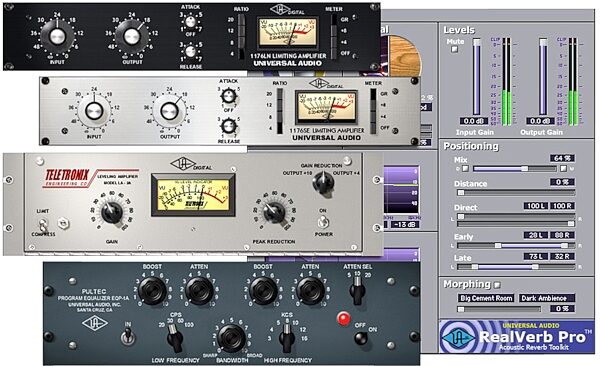Select ratio 12 on the 1176SE
600x366 pixels.
pos(280,105)
